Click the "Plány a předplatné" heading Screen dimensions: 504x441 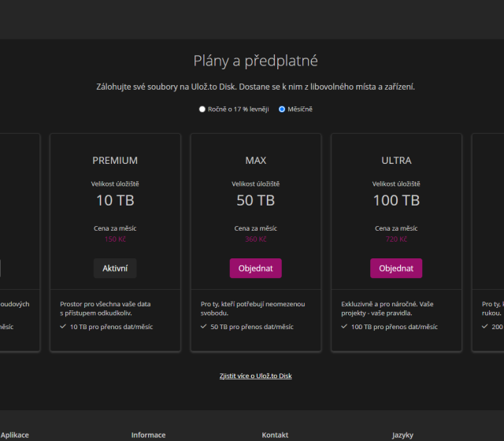(x=255, y=61)
